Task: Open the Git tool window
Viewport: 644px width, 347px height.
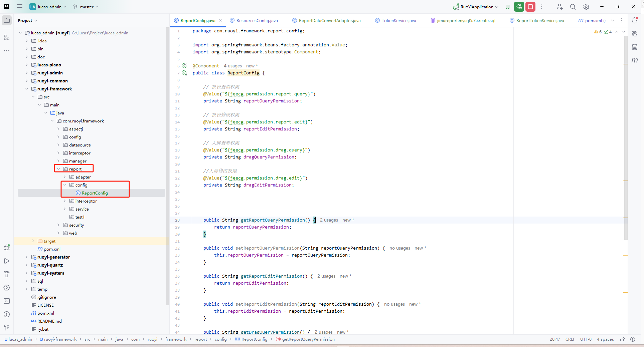Action: (7, 328)
